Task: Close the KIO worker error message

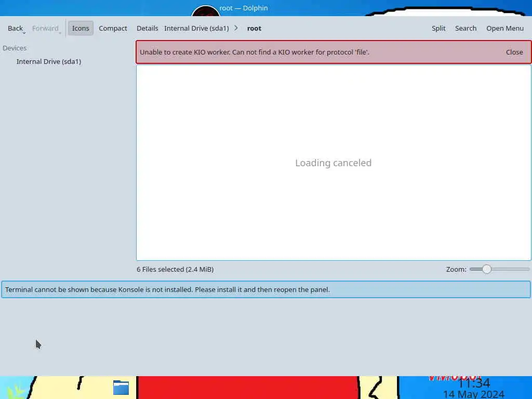Action: point(514,52)
